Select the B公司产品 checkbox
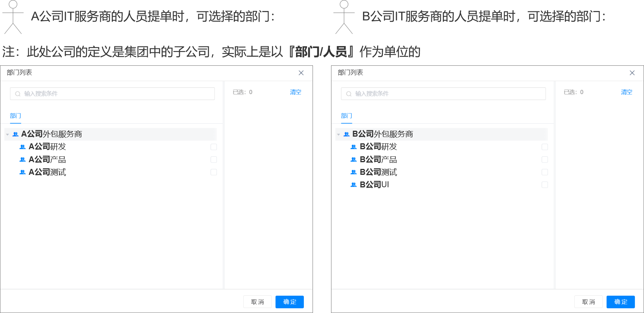 pos(545,159)
